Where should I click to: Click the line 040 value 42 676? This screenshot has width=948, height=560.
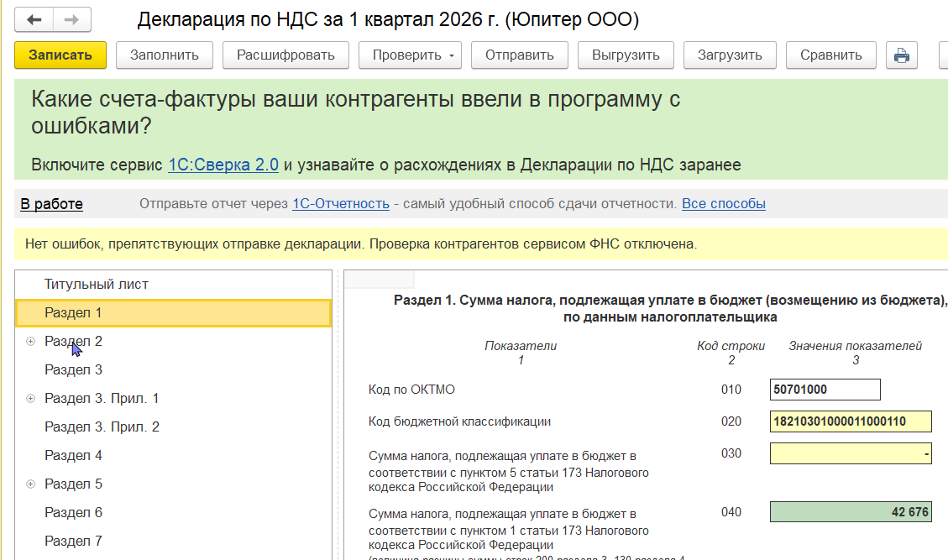click(x=851, y=512)
